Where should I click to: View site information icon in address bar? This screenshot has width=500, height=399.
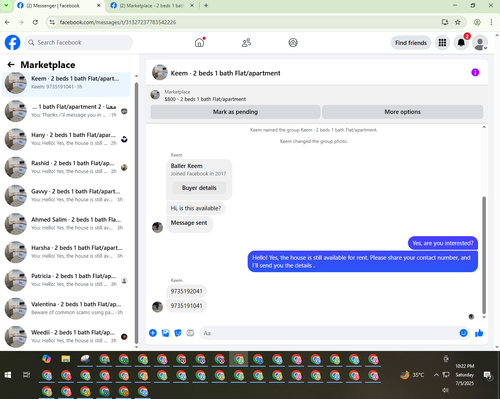(52, 22)
